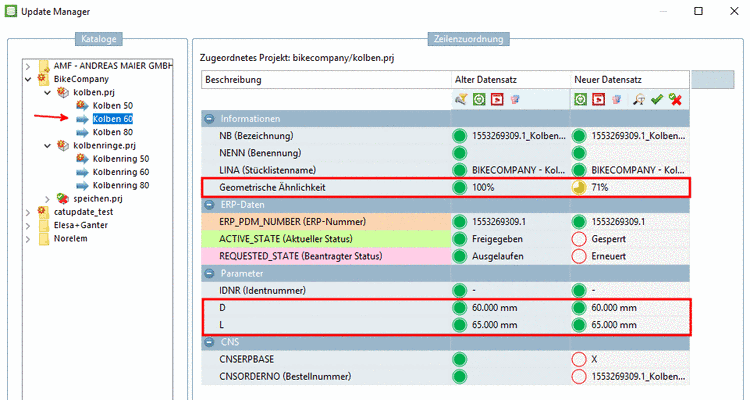Click the green checkmark accept icon

coord(657,99)
